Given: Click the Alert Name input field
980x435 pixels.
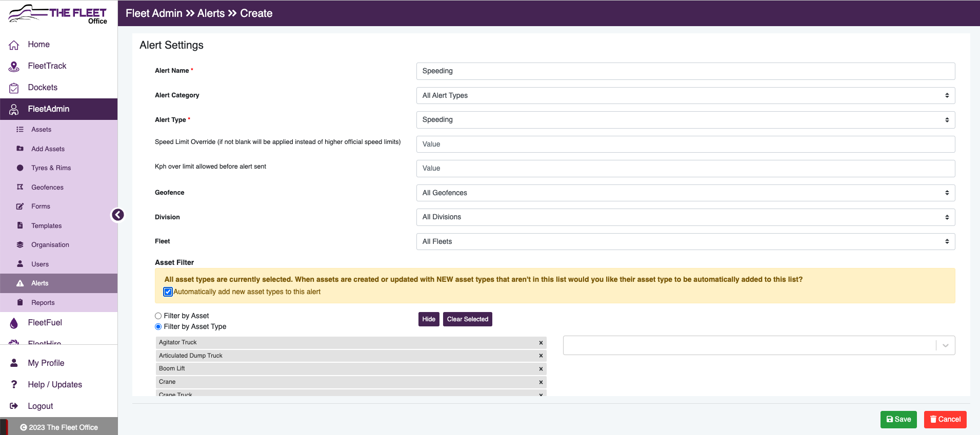Looking at the screenshot, I should [685, 71].
